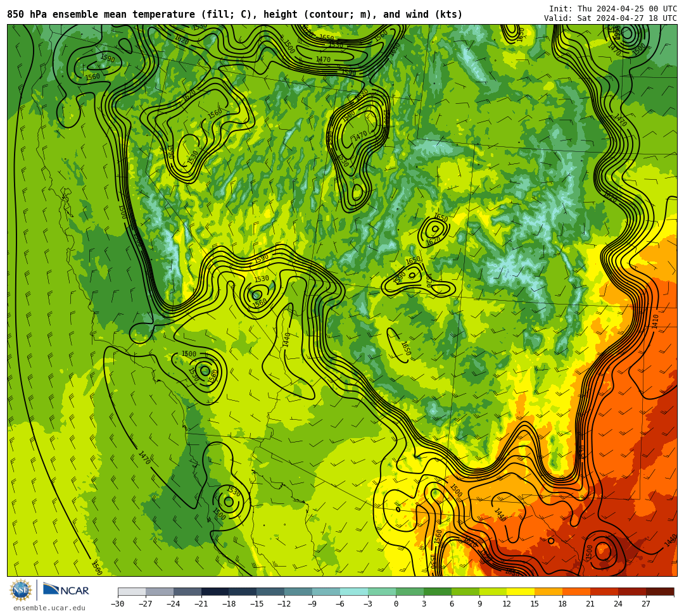684x616 pixels.
Task: Click the 21 colorbar tick label
Action: click(591, 604)
